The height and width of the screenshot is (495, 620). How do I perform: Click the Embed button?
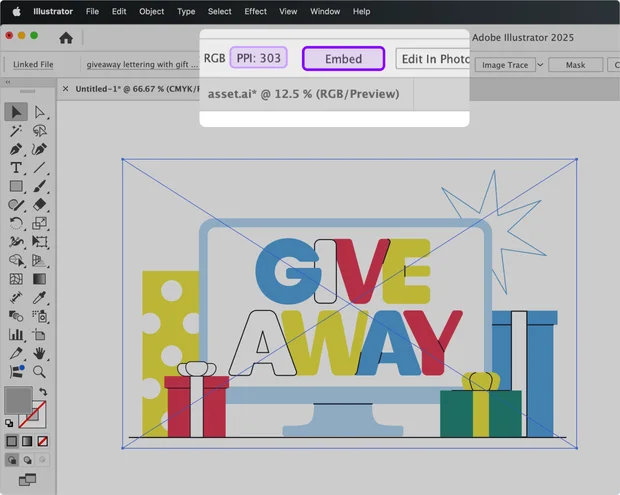click(x=343, y=59)
